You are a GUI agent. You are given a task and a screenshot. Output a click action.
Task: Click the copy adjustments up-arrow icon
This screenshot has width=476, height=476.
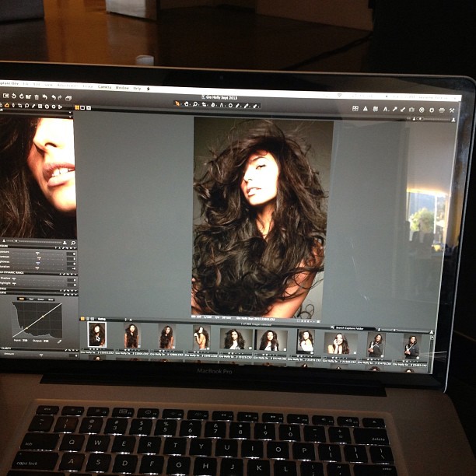click(394, 110)
